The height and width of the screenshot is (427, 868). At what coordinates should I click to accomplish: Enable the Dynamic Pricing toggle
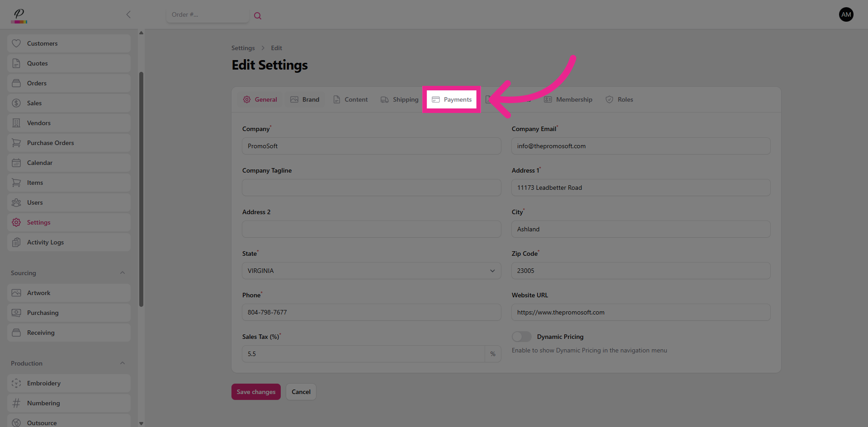tap(521, 337)
